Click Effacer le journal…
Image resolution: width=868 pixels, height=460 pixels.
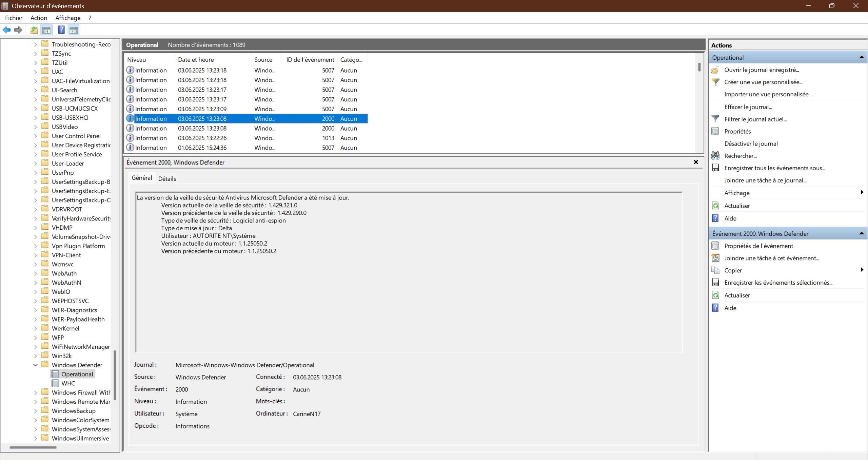pyautogui.click(x=748, y=107)
